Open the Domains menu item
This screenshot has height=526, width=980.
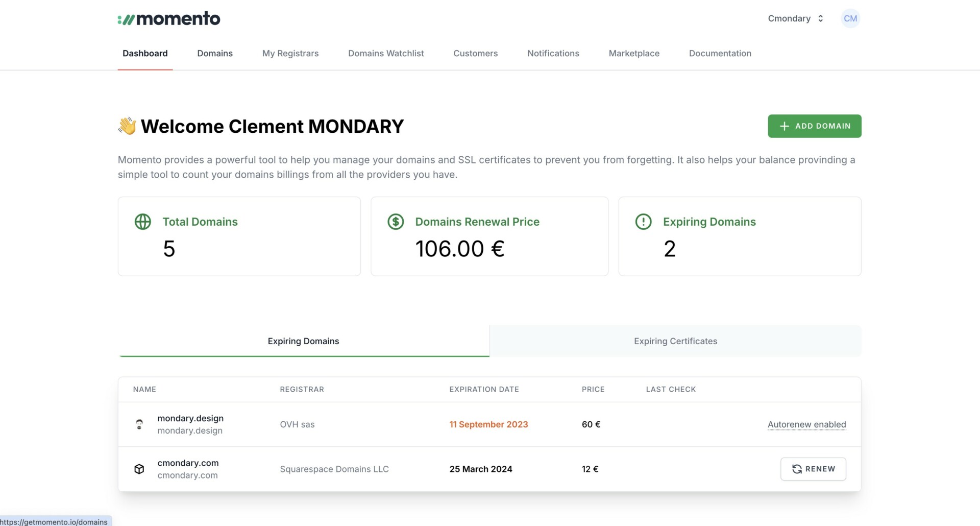(x=215, y=53)
